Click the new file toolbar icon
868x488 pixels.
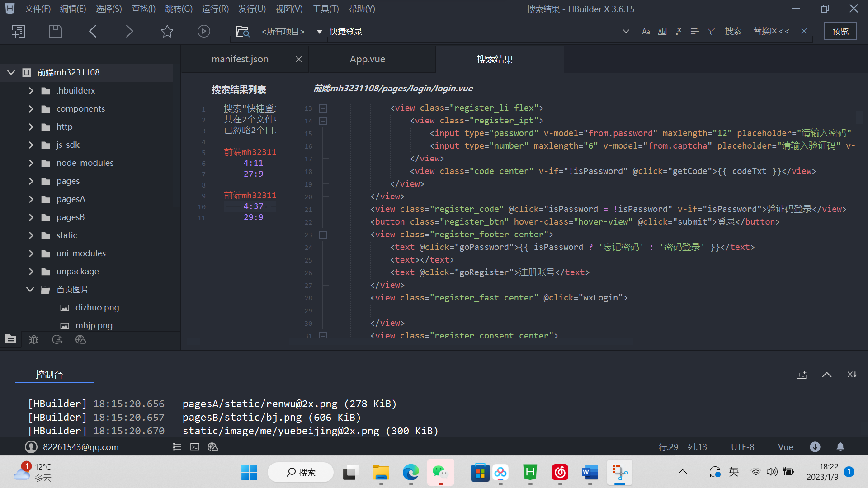pyautogui.click(x=19, y=31)
